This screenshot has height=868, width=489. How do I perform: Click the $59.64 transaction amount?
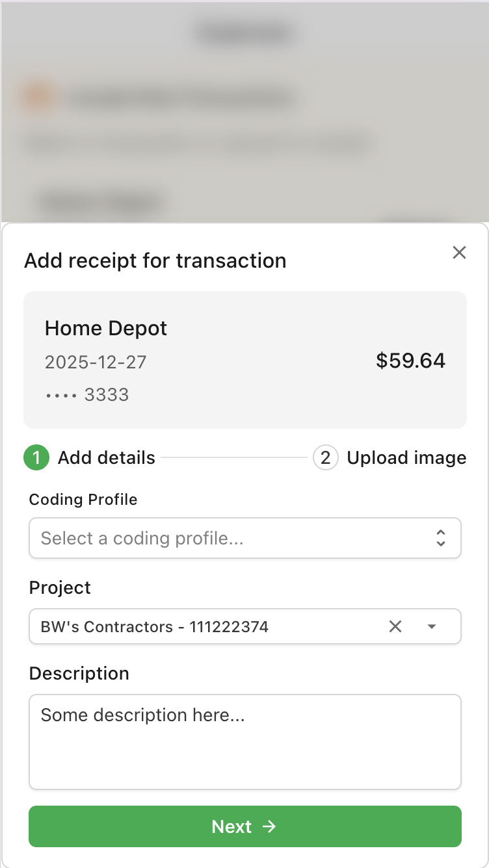(411, 361)
